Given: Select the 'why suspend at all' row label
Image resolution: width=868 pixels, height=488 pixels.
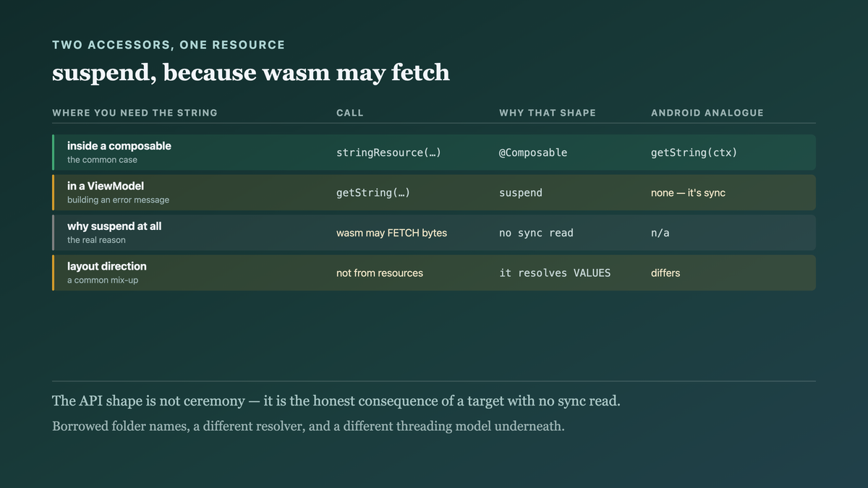Looking at the screenshot, I should 114,226.
